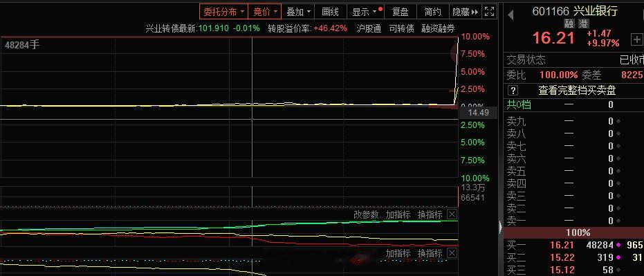The height and width of the screenshot is (276, 644).
Task: Click the gray diamond beside 卖一 volume
Action: pyautogui.click(x=618, y=221)
